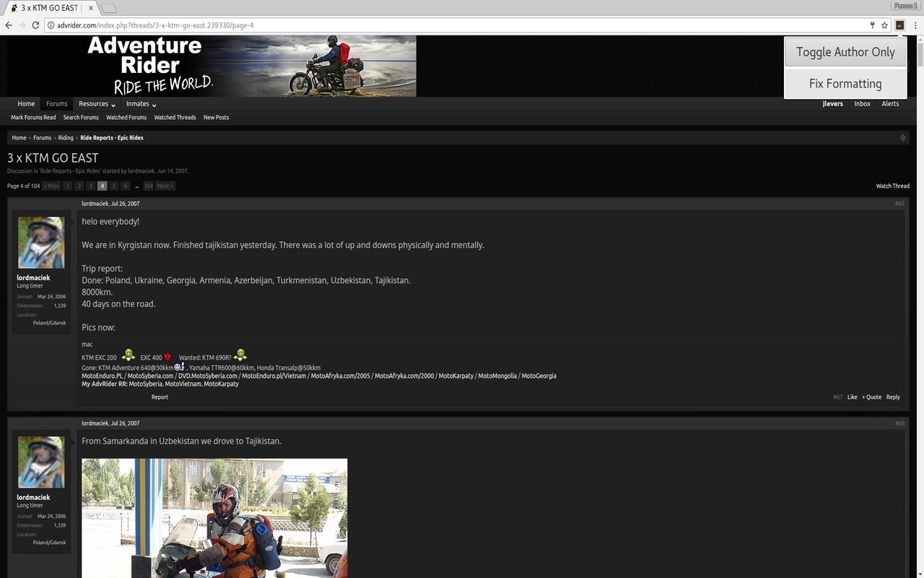The image size is (924, 578).
Task: Like post #67
Action: (x=853, y=397)
